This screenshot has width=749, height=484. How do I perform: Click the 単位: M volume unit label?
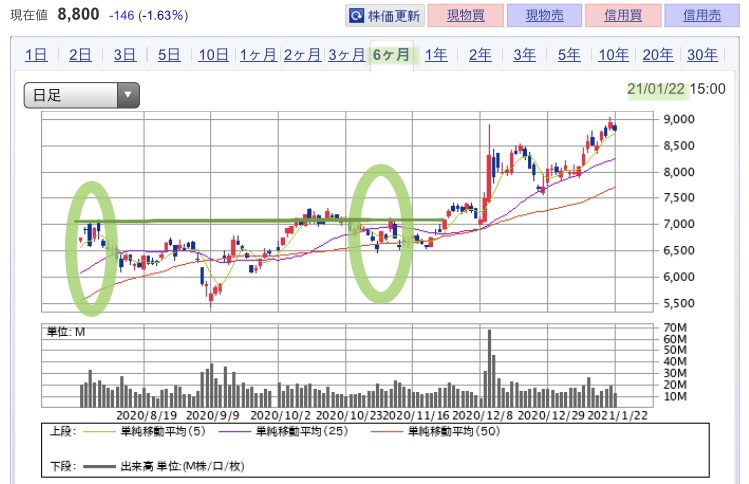pyautogui.click(x=66, y=332)
